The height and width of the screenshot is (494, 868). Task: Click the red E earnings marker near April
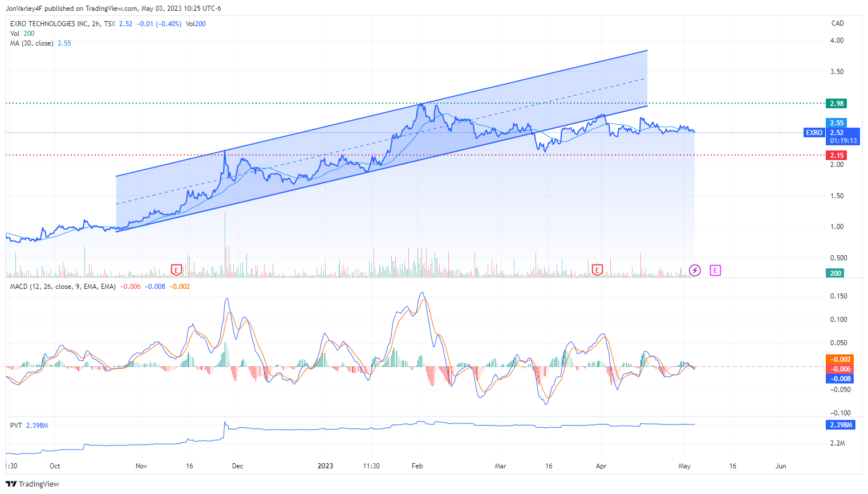tap(597, 270)
